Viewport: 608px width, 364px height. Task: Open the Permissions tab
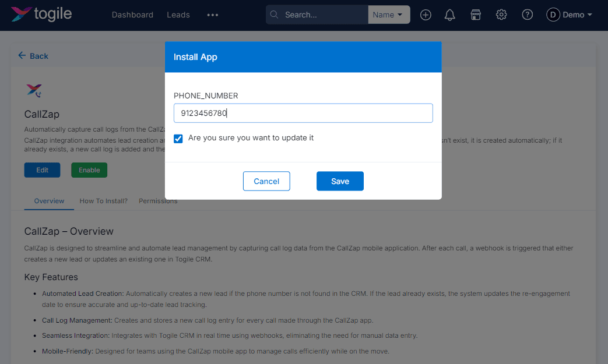[x=157, y=200]
